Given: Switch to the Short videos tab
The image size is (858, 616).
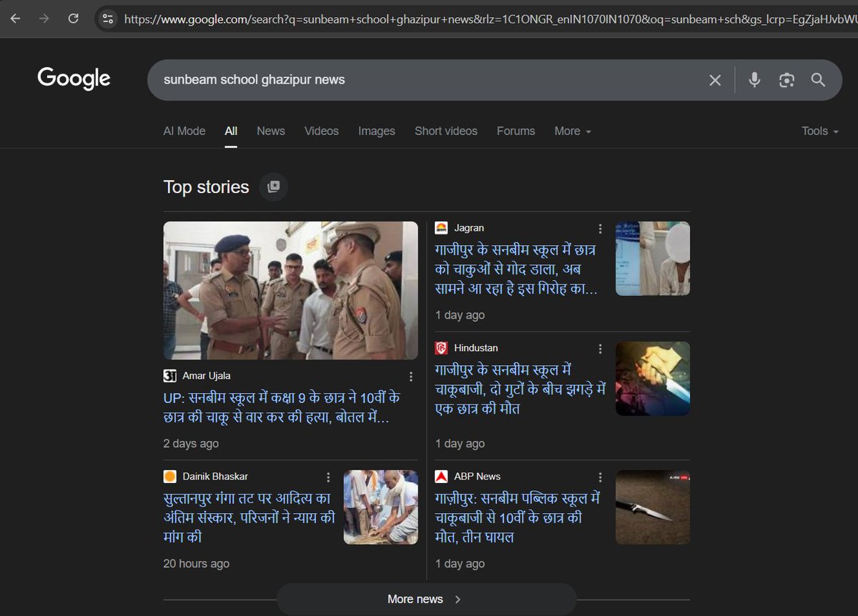Looking at the screenshot, I should [x=446, y=131].
